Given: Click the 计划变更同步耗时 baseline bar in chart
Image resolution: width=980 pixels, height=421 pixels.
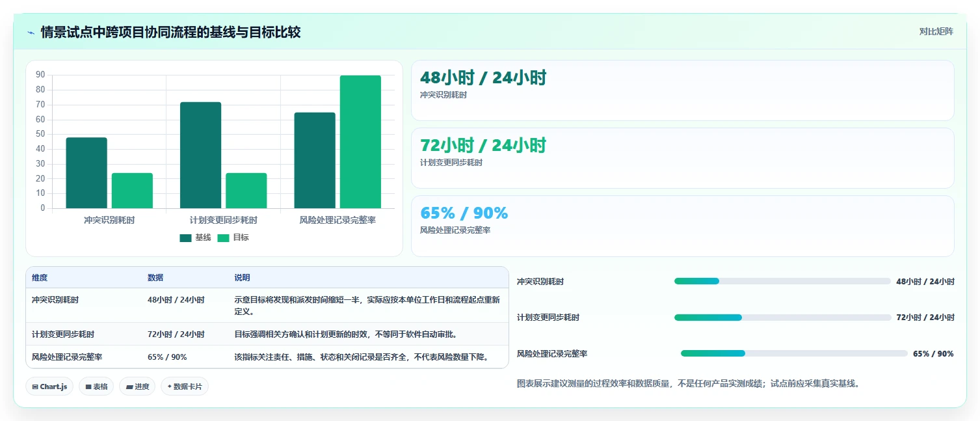Looking at the screenshot, I should pos(200,155).
